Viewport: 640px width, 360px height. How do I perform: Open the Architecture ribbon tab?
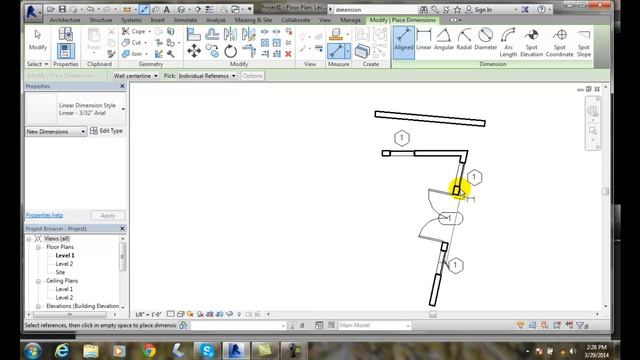click(65, 20)
